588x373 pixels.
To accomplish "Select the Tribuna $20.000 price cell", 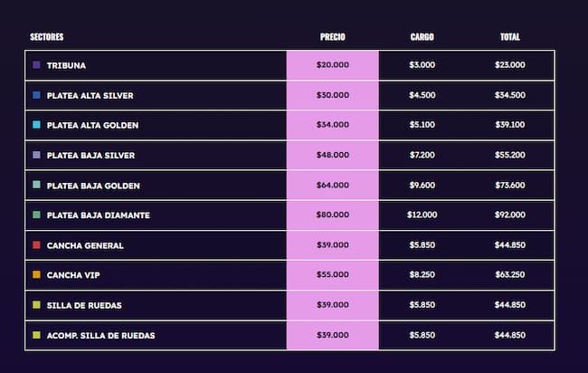I will pyautogui.click(x=333, y=65).
